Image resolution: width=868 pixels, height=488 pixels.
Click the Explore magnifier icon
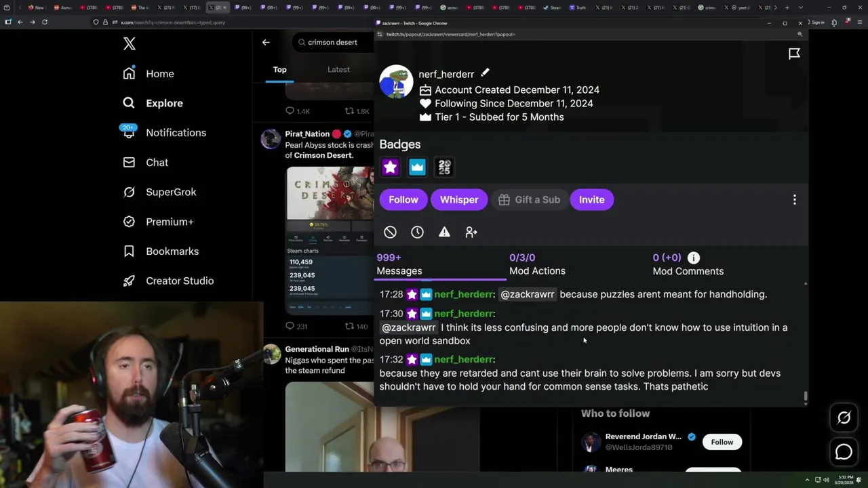pyautogui.click(x=129, y=103)
